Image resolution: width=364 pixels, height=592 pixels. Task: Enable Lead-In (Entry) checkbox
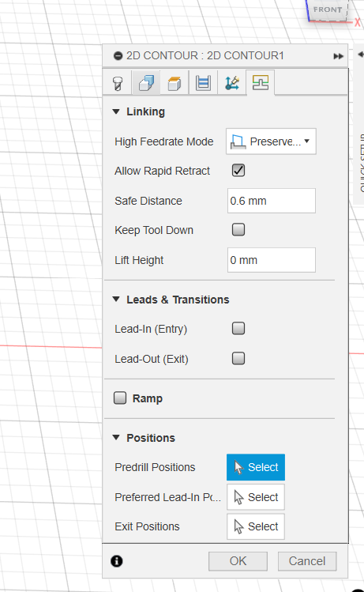coord(238,329)
